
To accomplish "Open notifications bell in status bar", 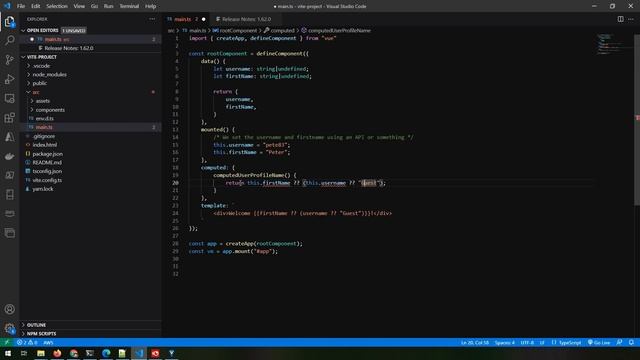I will tap(631, 342).
